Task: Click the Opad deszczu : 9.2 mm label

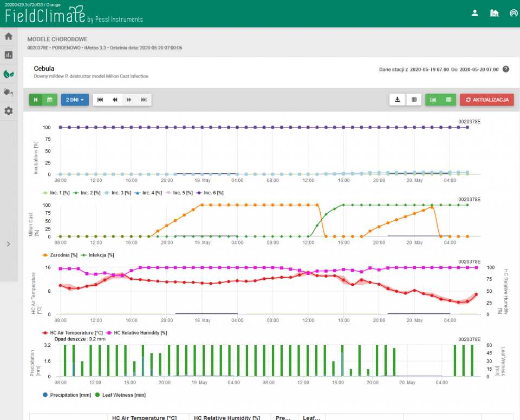Action: [80, 339]
